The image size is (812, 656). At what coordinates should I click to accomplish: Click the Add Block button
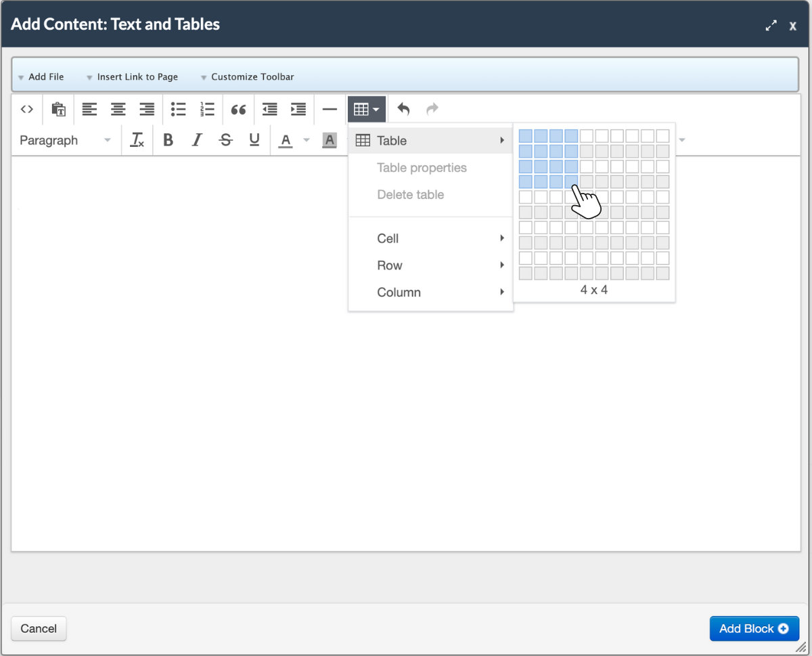pos(754,629)
